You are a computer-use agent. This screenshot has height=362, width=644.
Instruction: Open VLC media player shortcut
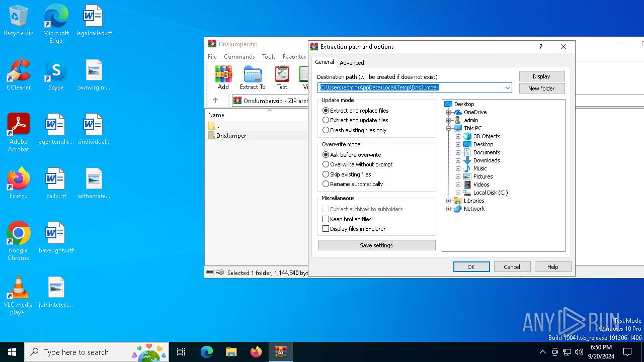(19, 296)
